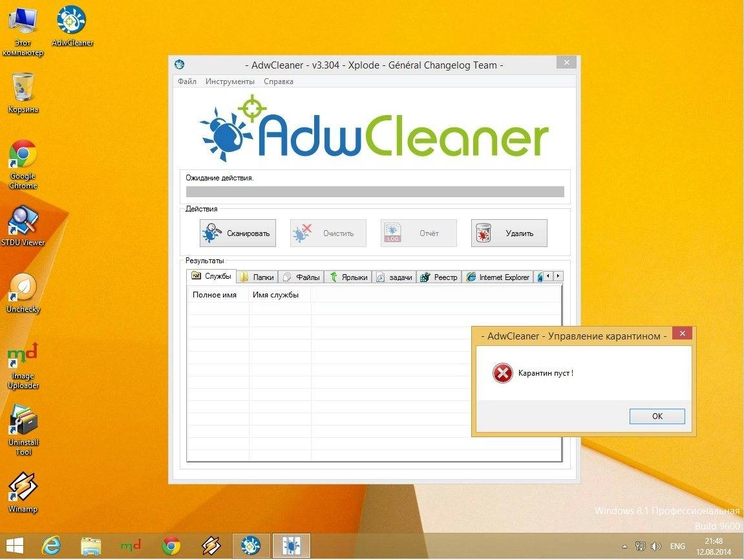Open Chrome from the taskbar

(x=171, y=546)
